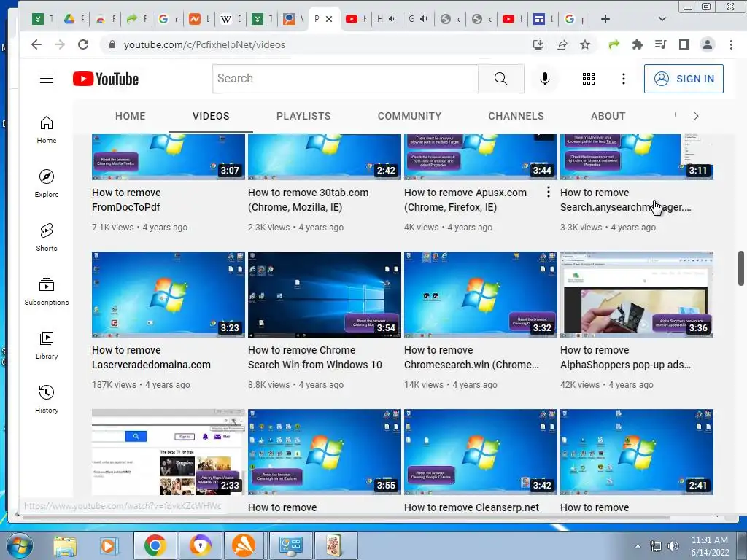
Task: Switch to the COMMUNITY tab
Action: tap(410, 116)
